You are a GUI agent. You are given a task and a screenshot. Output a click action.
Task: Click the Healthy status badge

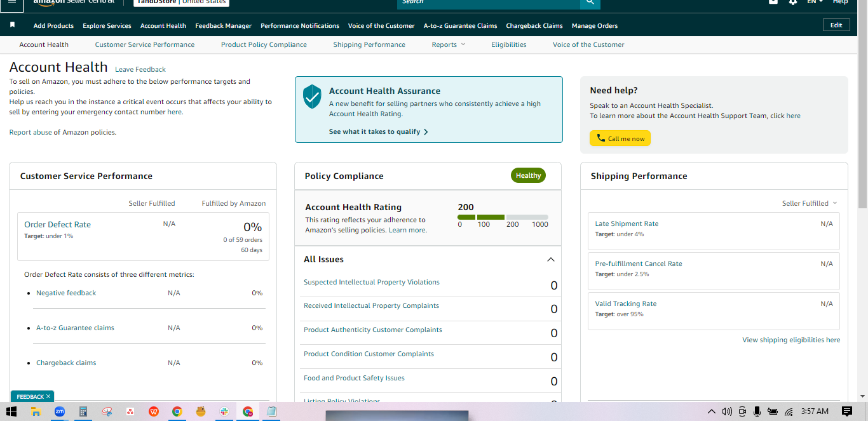528,175
